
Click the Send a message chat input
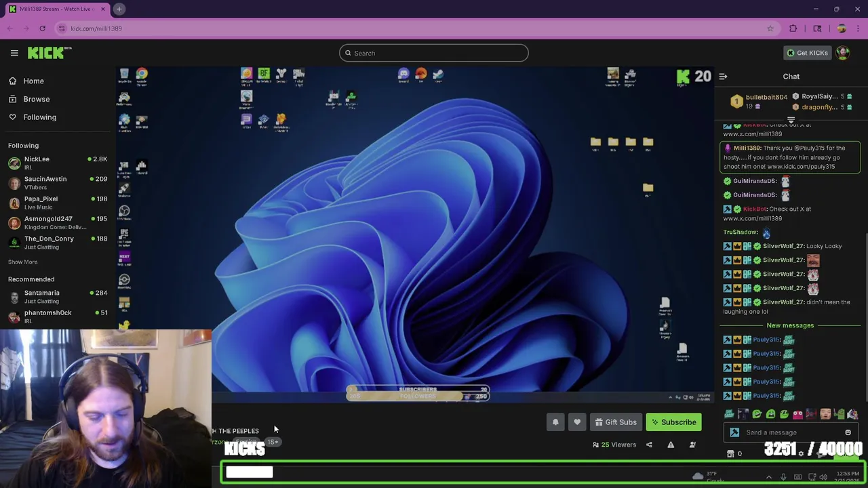pyautogui.click(x=791, y=432)
